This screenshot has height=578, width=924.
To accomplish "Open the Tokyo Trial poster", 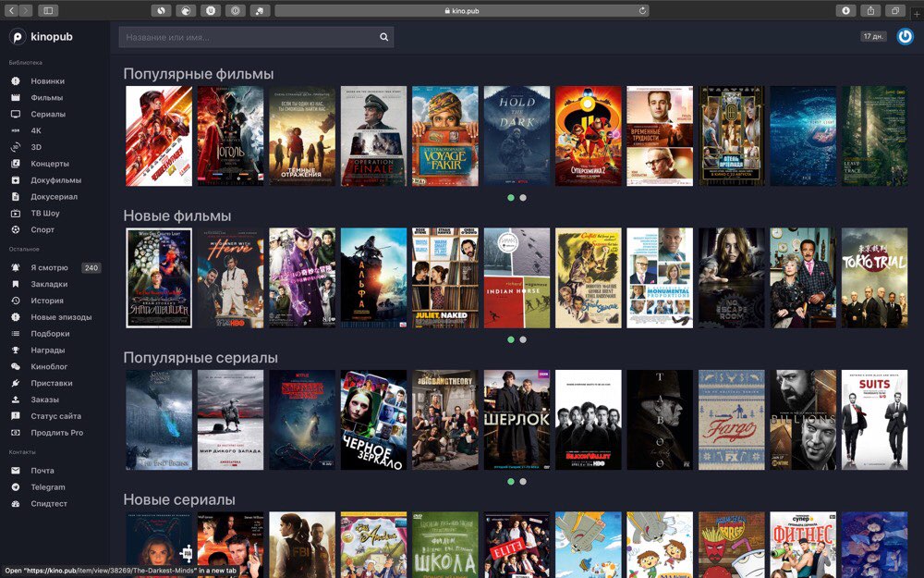I will coord(874,277).
